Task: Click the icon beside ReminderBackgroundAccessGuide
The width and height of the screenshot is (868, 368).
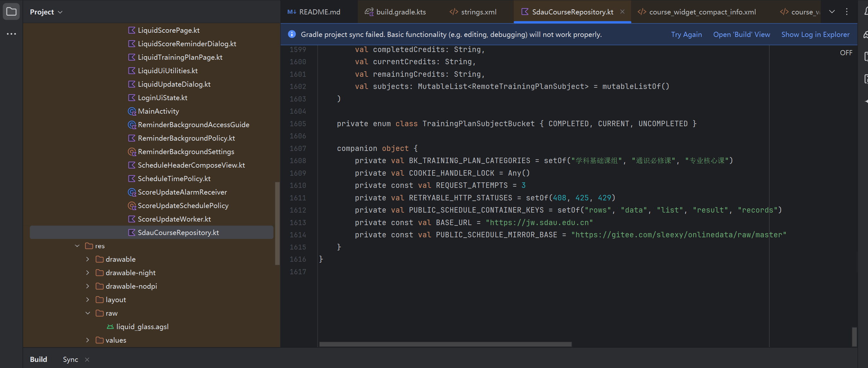Action: (x=132, y=125)
